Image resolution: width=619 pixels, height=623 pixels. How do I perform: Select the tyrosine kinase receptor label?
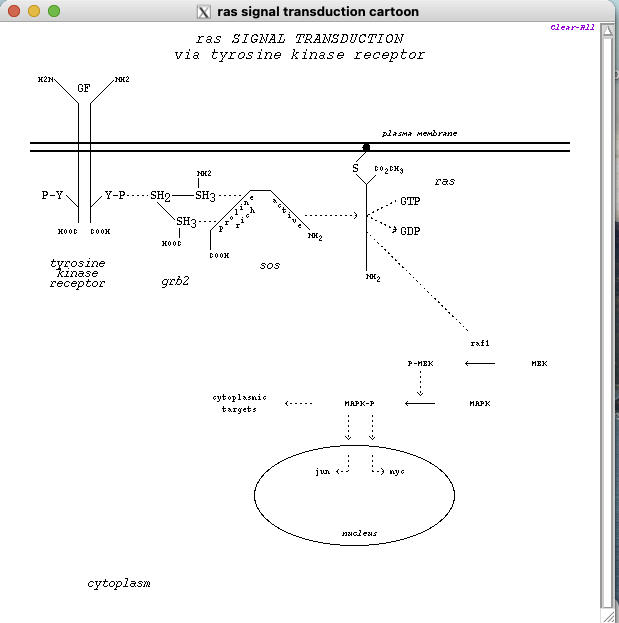78,273
